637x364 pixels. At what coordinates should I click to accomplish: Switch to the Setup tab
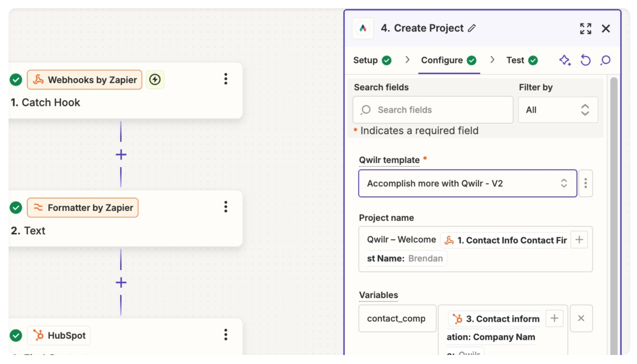(x=372, y=61)
